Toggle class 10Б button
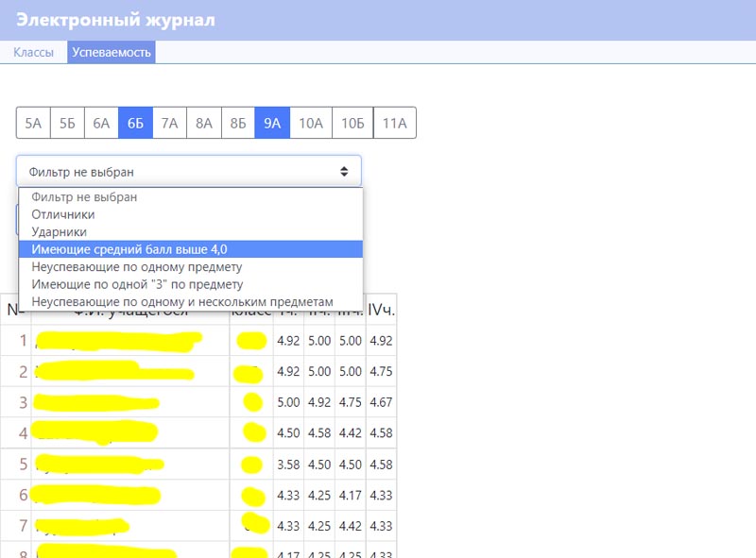 tap(352, 123)
